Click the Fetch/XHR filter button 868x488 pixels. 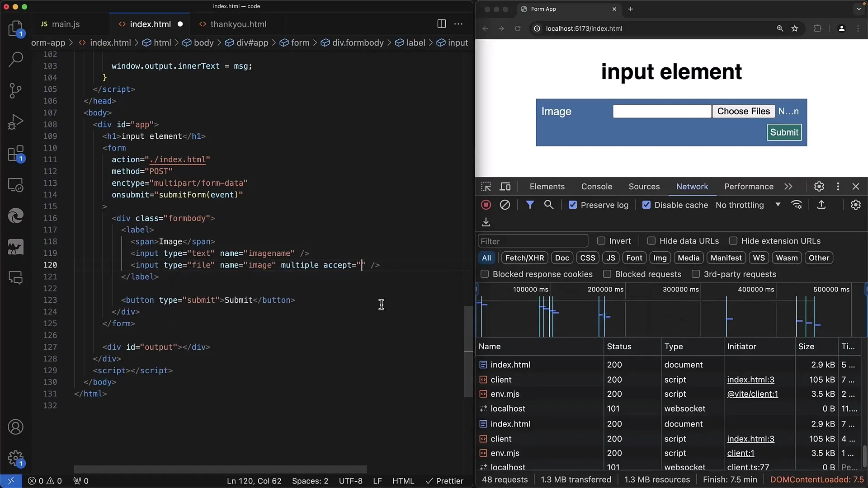524,258
